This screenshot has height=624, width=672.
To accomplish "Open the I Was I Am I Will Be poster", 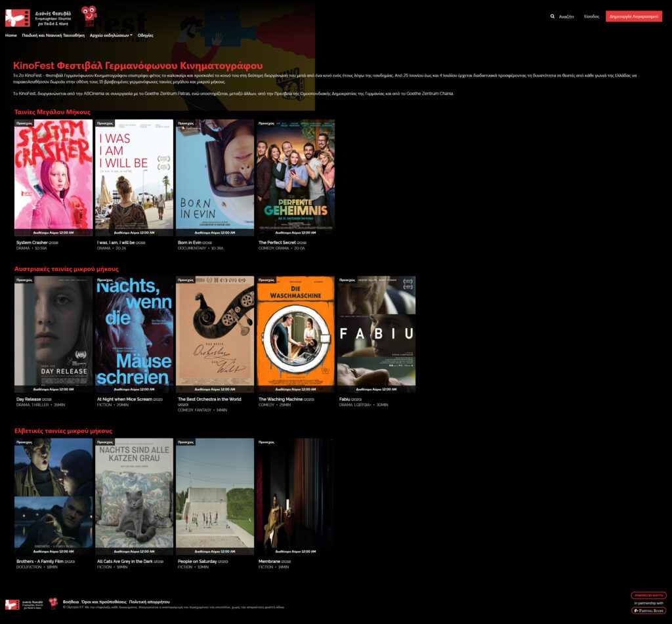I will coord(134,177).
